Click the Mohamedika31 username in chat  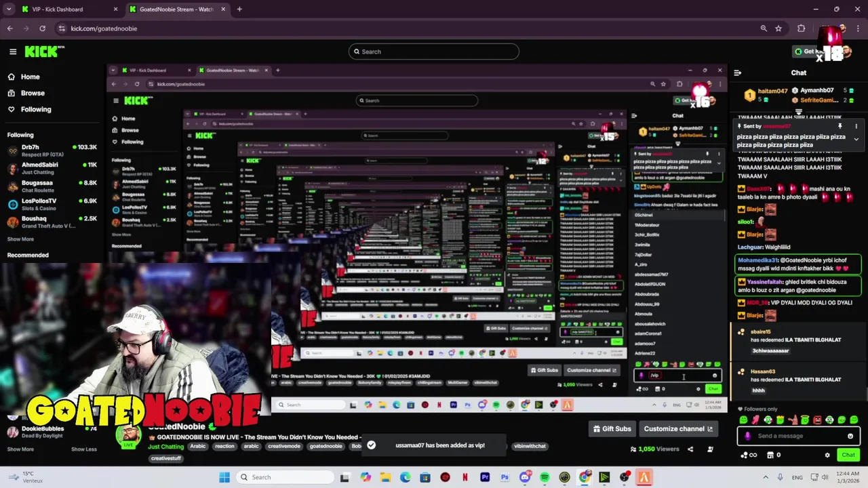click(x=758, y=260)
